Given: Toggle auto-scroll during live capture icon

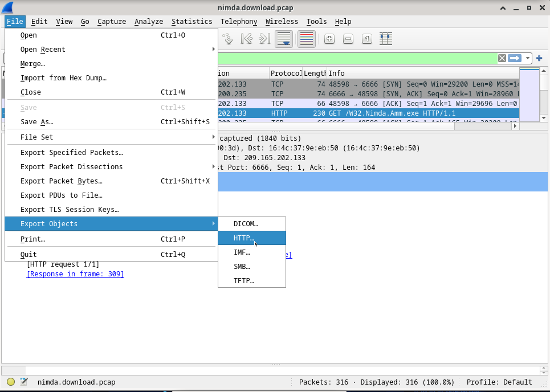Looking at the screenshot, I should tap(284, 39).
